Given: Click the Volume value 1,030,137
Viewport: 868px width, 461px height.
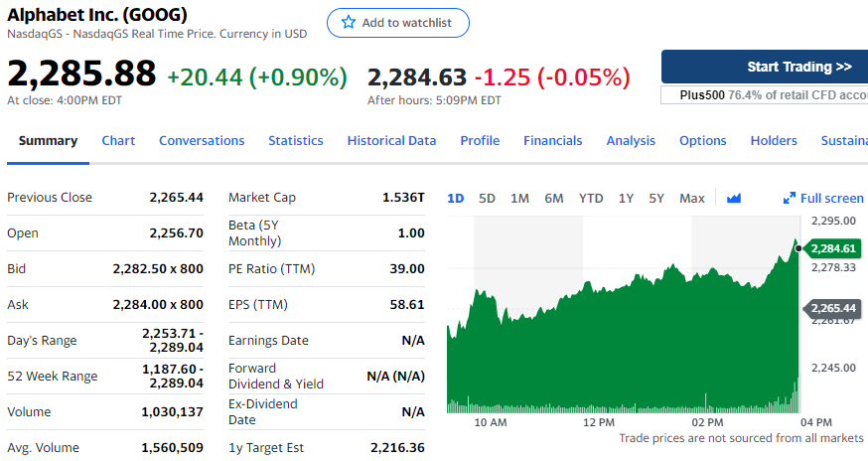Looking at the screenshot, I should point(172,411).
